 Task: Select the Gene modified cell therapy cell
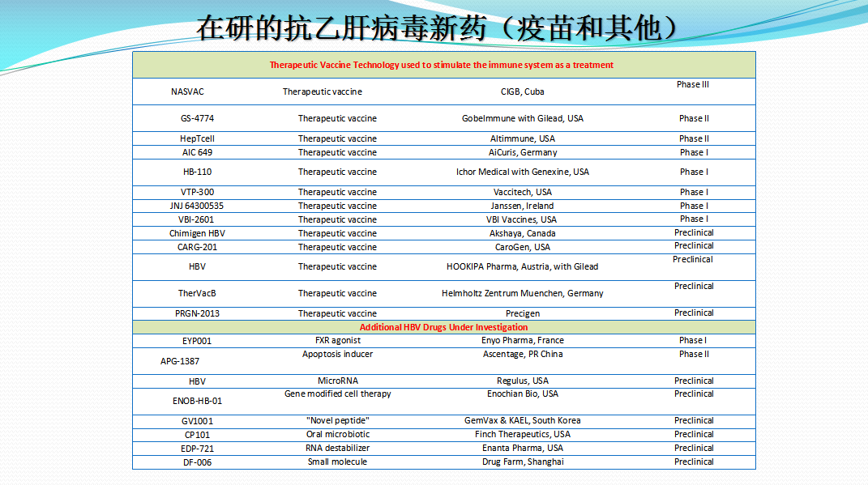tap(337, 394)
